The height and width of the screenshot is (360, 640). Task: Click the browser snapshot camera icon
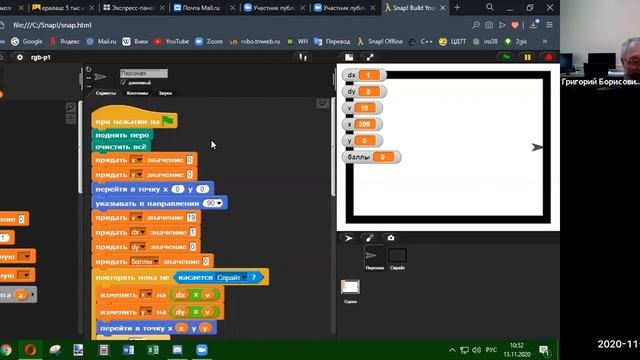pos(489,25)
